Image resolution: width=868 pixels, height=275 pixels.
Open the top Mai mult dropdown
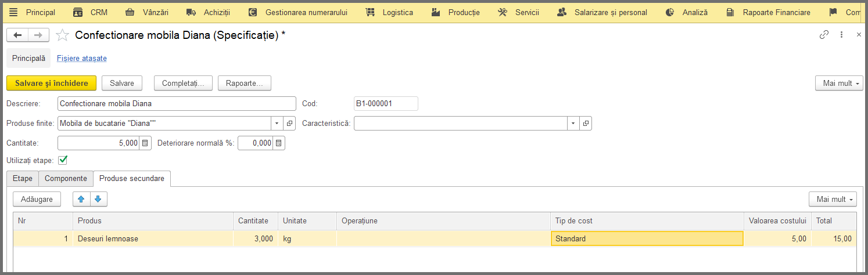(x=839, y=84)
